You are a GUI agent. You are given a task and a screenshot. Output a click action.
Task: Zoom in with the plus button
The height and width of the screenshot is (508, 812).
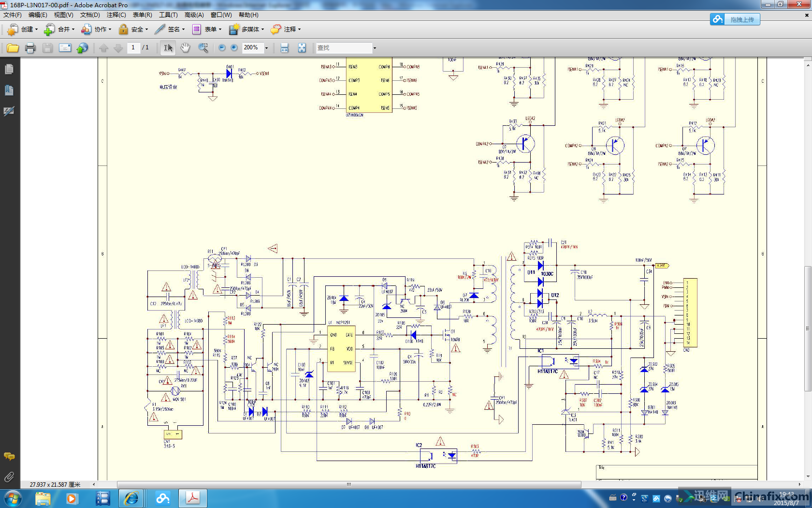coord(234,47)
